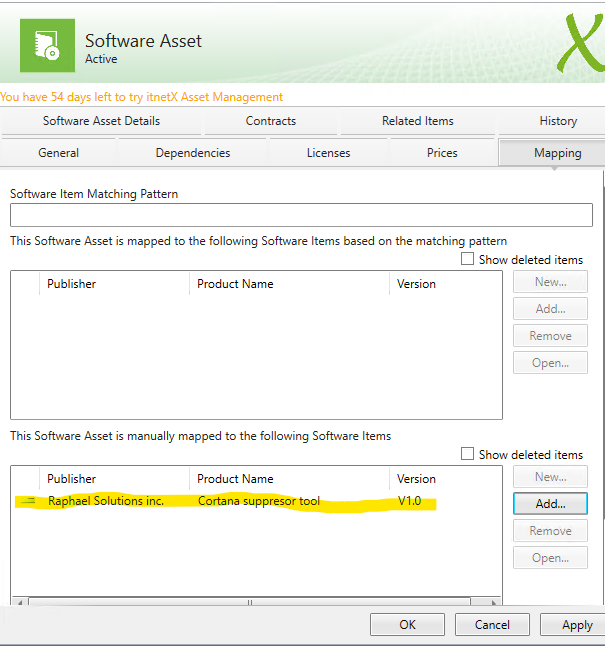Select the Cortana suppresor tool row
Image resolution: width=605 pixels, height=646 pixels.
tap(259, 501)
